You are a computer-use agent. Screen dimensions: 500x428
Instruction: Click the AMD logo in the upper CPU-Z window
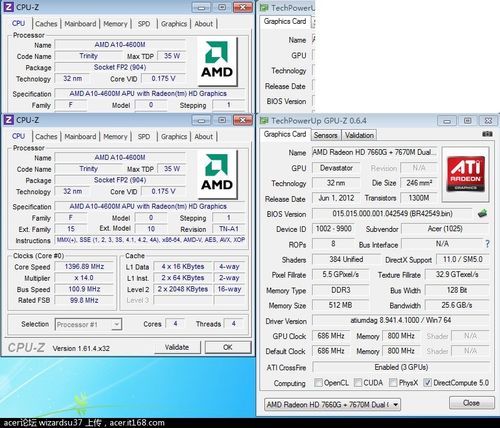(x=217, y=61)
